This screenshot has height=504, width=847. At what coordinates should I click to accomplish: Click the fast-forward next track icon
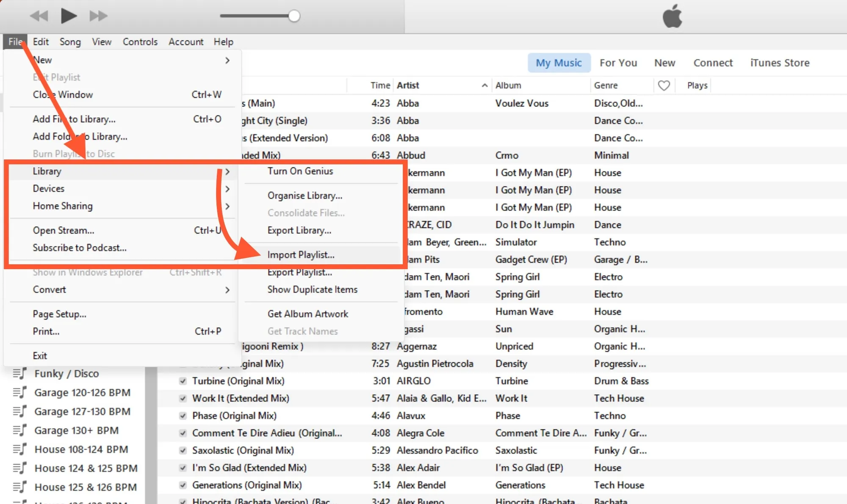[x=98, y=16]
